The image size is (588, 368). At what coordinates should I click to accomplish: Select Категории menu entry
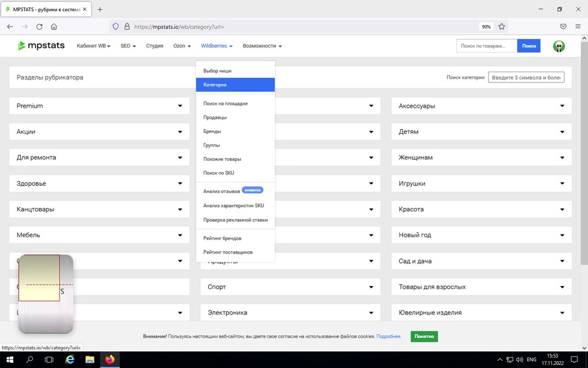pos(235,85)
